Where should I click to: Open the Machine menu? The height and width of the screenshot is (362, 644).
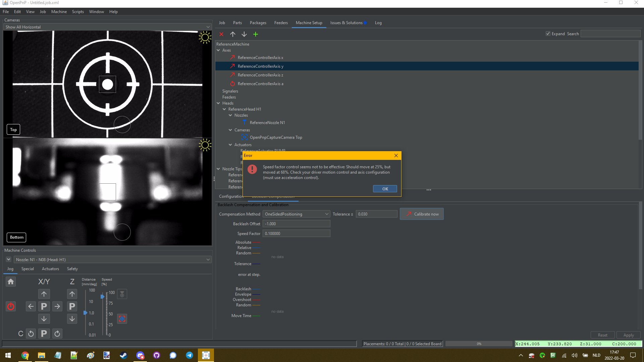(x=59, y=12)
